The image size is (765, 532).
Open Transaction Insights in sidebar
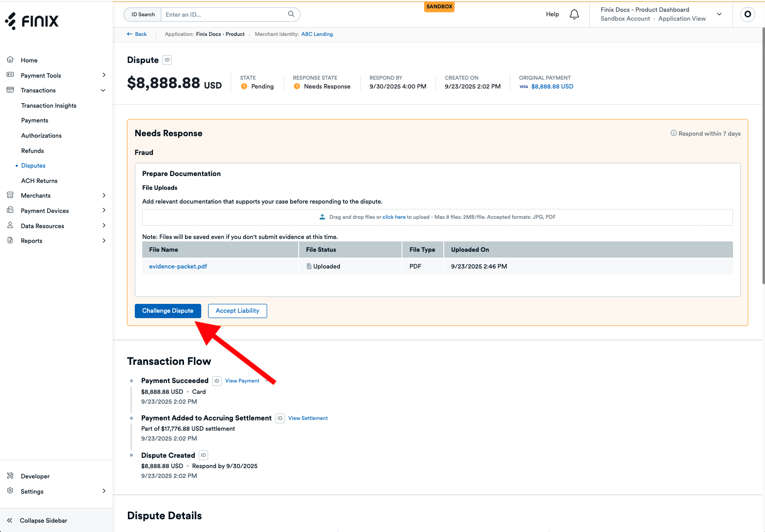pos(49,106)
